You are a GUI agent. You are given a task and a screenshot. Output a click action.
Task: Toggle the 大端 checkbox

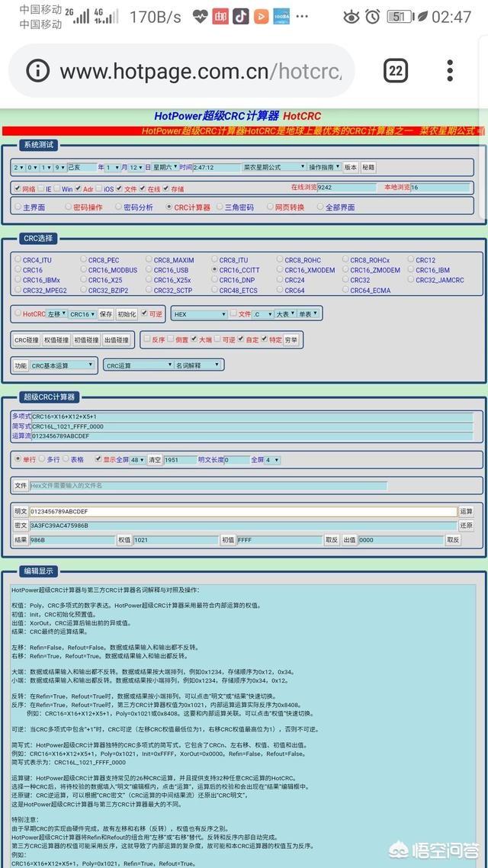click(194, 339)
